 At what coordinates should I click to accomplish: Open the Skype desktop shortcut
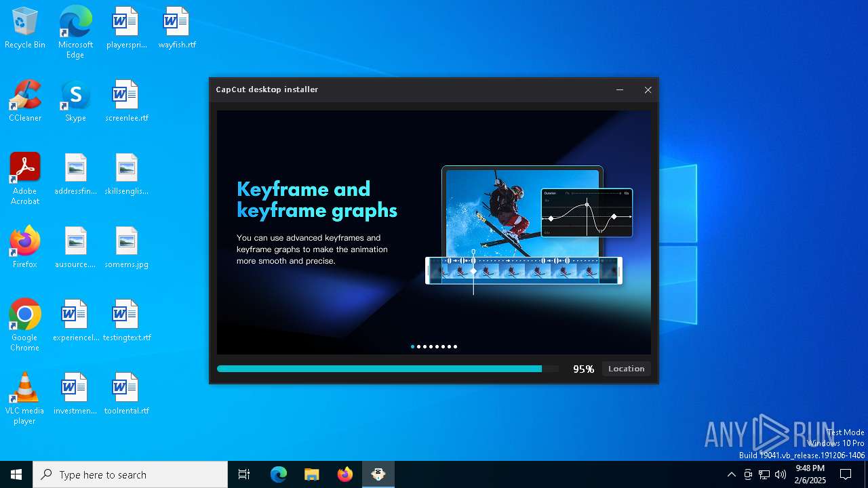tap(75, 101)
